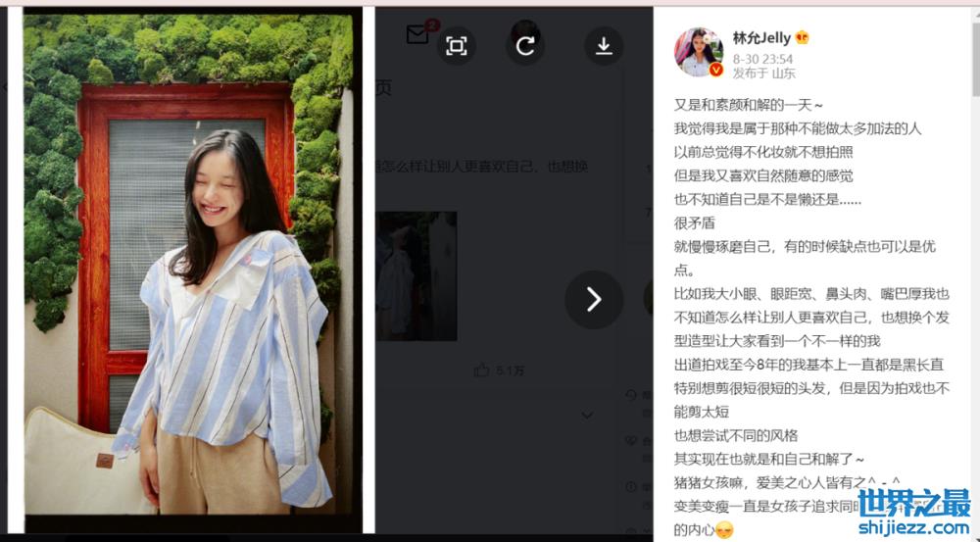This screenshot has width=980, height=542.
Task: Rotate the photo with the rotate icon
Action: [x=525, y=46]
